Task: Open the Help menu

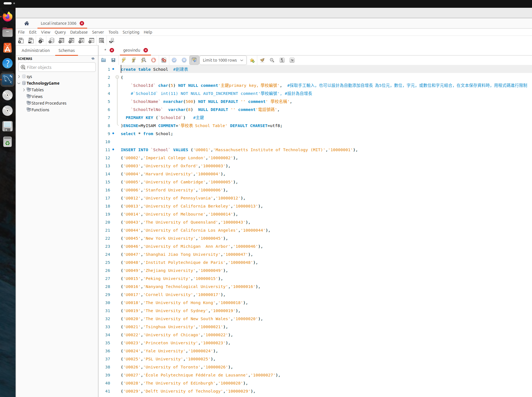Action: click(x=148, y=32)
